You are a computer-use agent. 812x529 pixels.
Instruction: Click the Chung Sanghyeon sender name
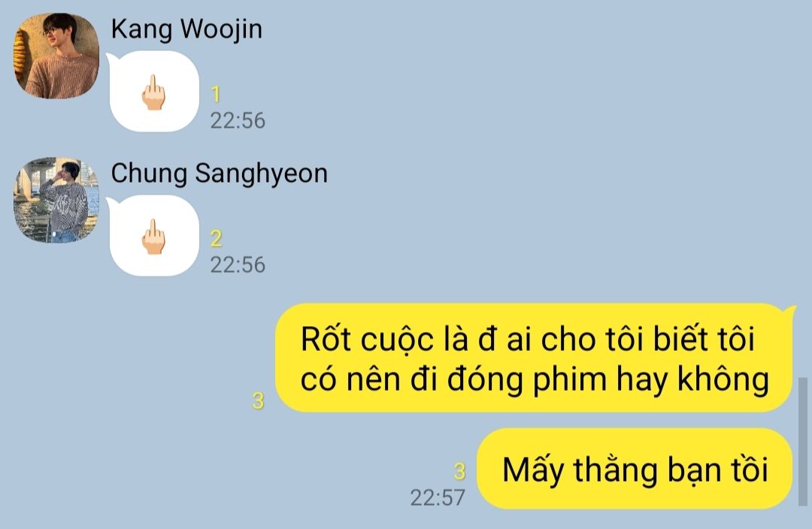pyautogui.click(x=219, y=174)
